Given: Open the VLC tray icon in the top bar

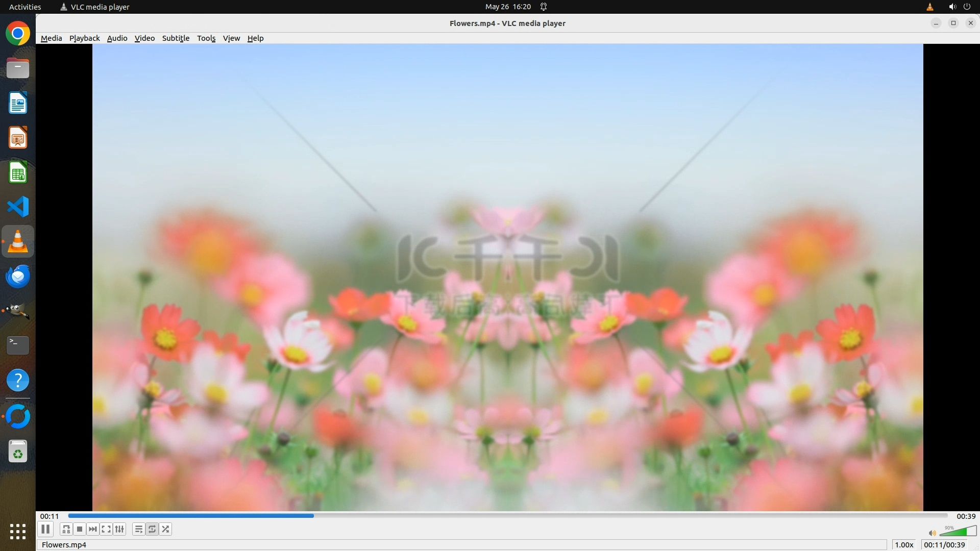Looking at the screenshot, I should [929, 7].
